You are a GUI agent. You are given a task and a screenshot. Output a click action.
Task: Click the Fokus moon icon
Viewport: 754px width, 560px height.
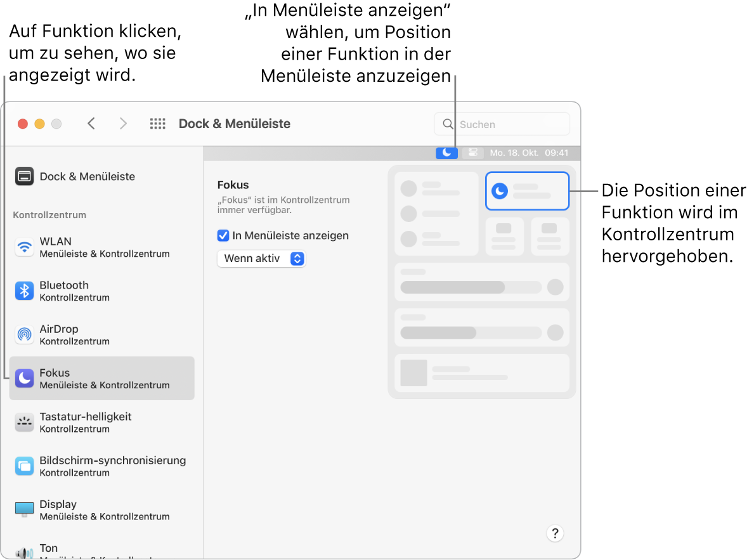coord(24,378)
